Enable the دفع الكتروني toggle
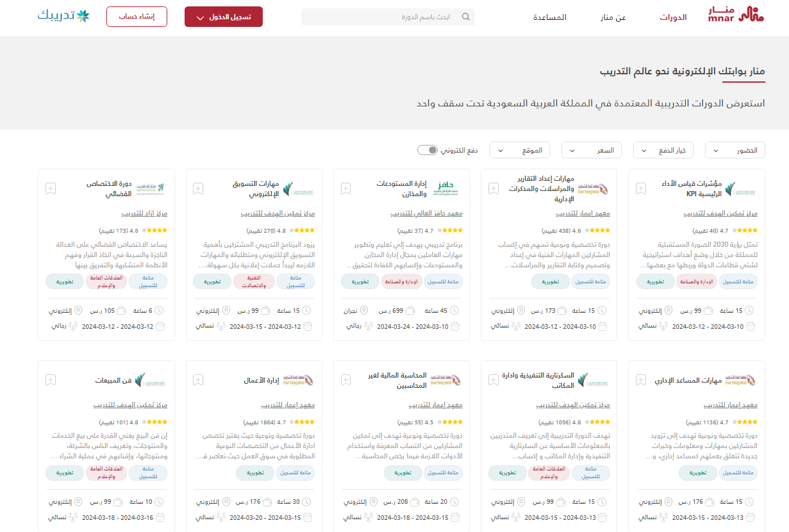 427,150
